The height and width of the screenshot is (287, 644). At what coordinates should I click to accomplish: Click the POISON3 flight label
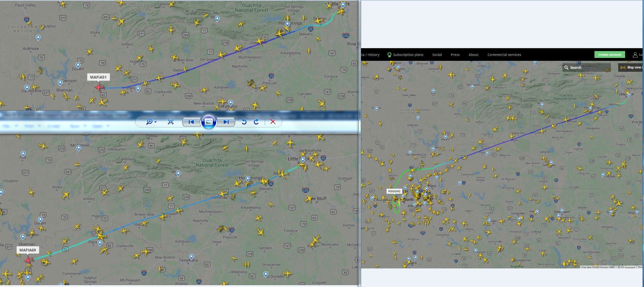click(394, 191)
